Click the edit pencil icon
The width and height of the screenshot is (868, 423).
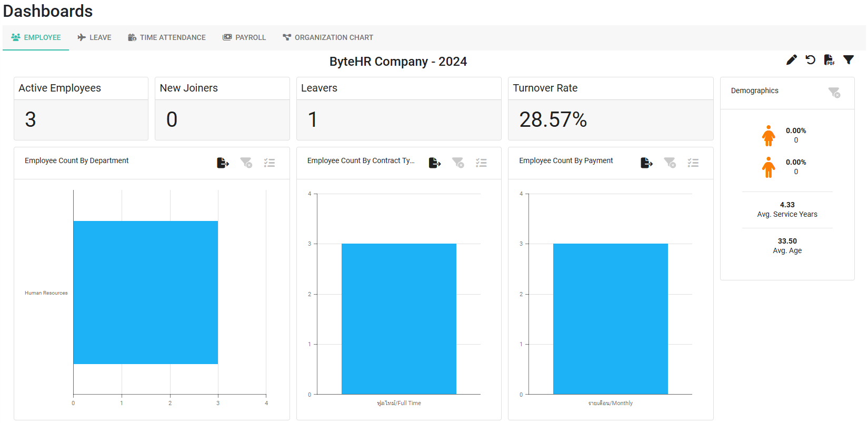pyautogui.click(x=791, y=60)
